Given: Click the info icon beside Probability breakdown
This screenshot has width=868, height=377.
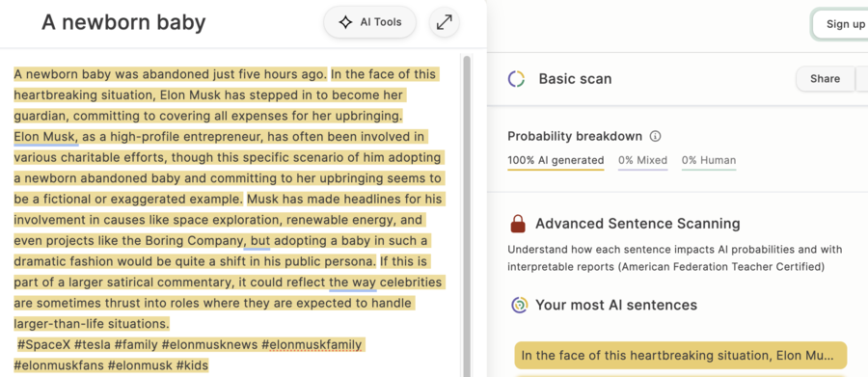Looking at the screenshot, I should coord(656,136).
